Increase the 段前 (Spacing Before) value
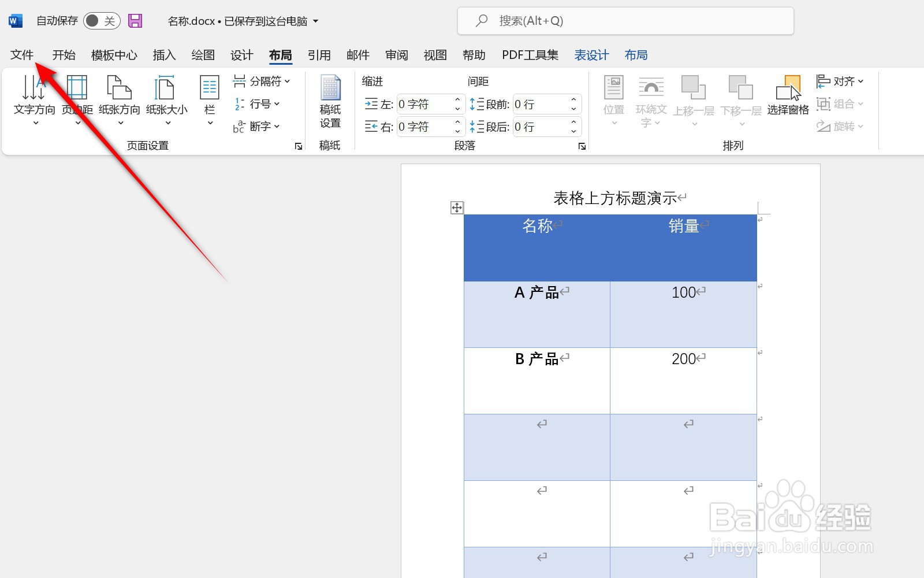This screenshot has height=578, width=924. click(573, 99)
